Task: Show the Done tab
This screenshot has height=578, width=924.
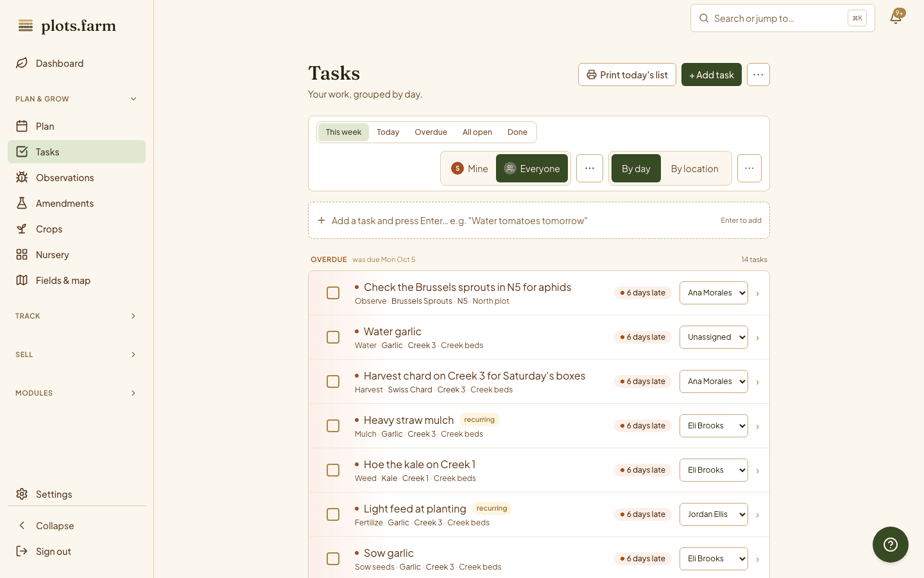Action: [x=517, y=132]
